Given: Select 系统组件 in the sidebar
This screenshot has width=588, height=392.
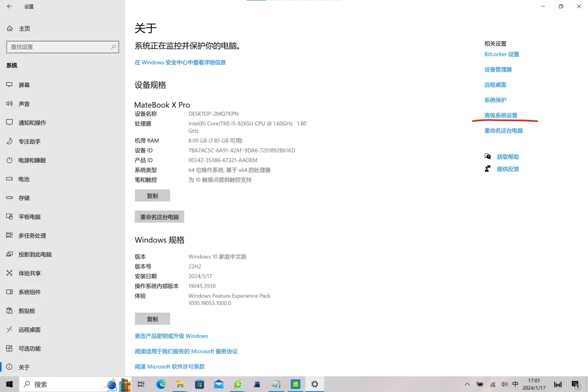Looking at the screenshot, I should (63, 292).
